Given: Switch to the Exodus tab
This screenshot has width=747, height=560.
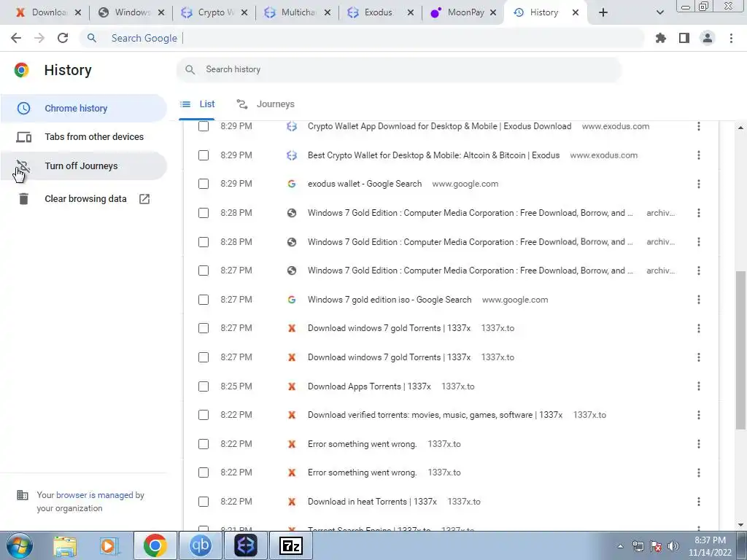Looking at the screenshot, I should [380, 12].
